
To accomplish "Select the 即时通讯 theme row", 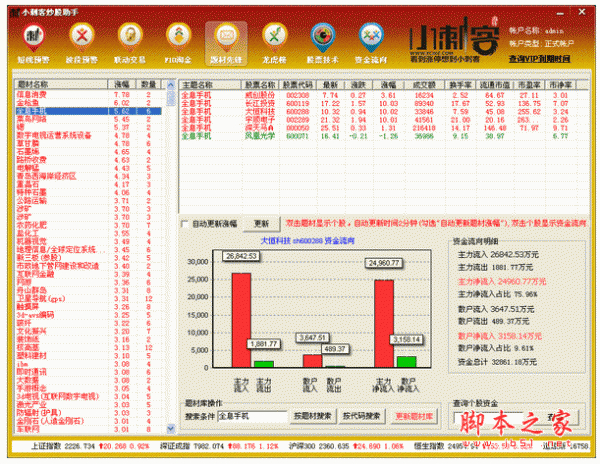I will click(x=88, y=372).
